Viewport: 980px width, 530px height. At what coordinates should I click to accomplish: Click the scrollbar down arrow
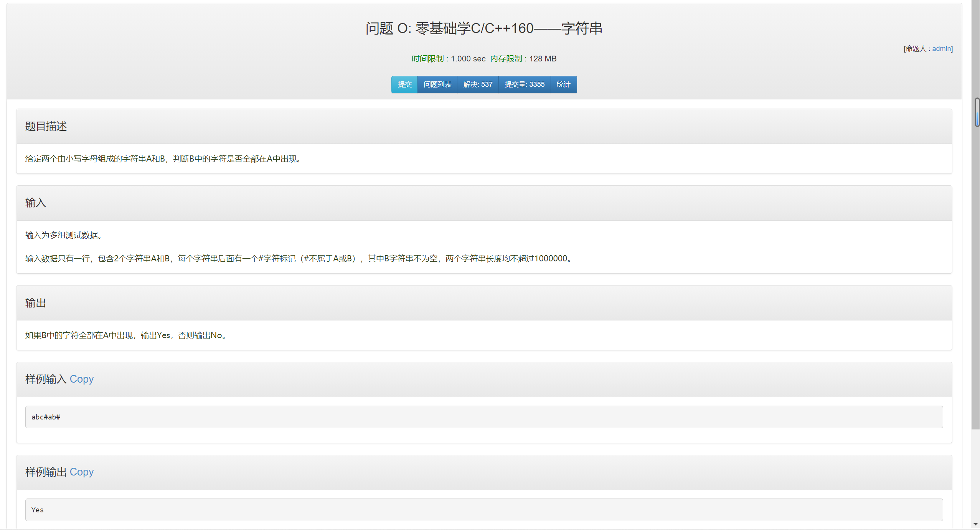(975, 524)
